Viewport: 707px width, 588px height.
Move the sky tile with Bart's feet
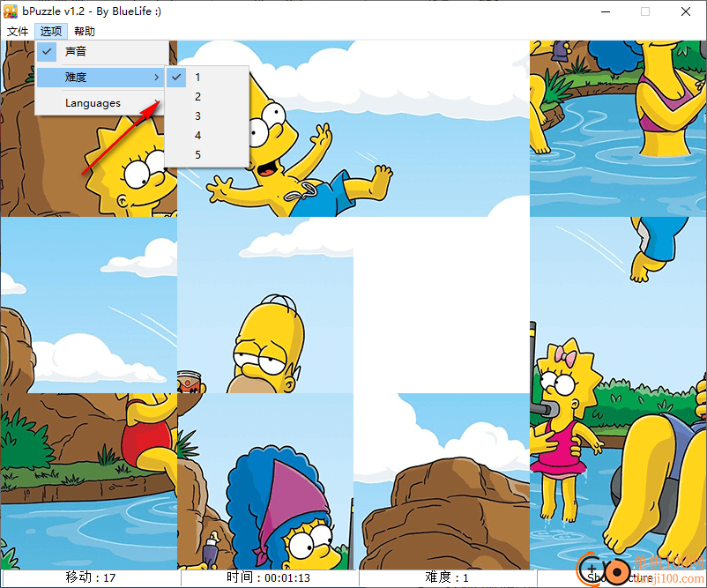[618, 305]
